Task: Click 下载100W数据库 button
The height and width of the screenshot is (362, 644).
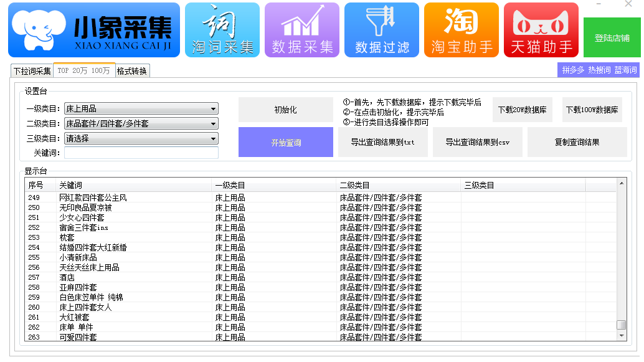Action: [x=592, y=110]
